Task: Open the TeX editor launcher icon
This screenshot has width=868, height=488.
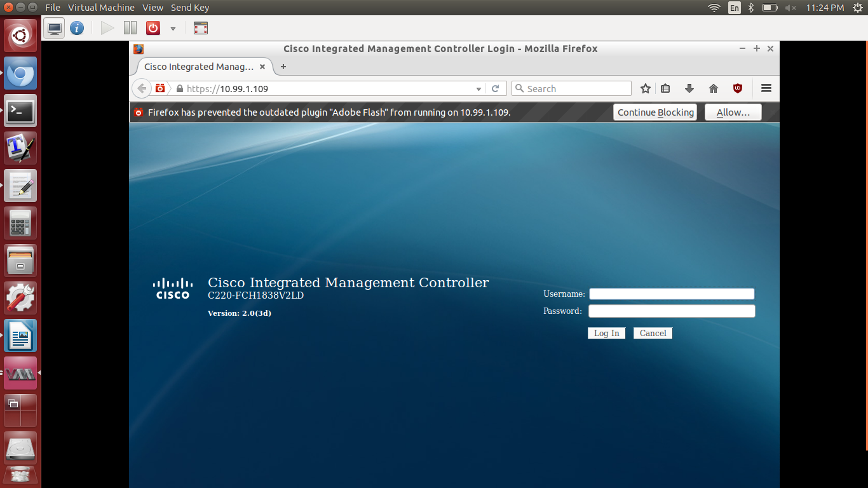Action: (20, 149)
